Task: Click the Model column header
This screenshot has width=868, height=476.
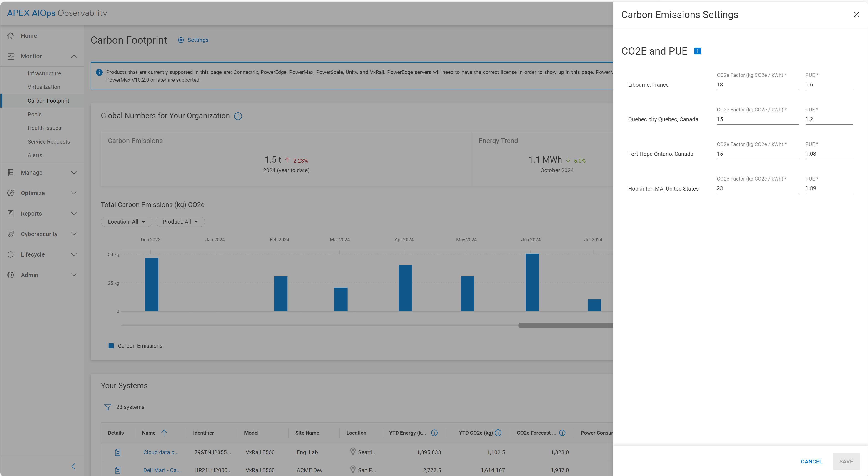Action: point(251,433)
